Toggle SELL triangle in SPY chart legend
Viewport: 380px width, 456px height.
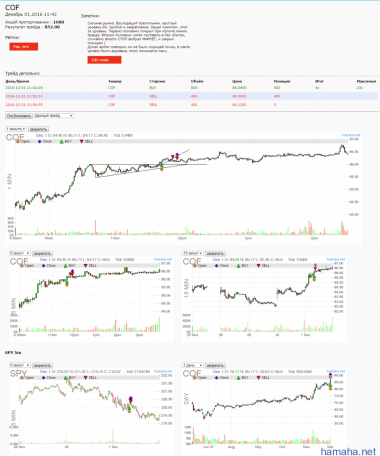click(x=85, y=378)
